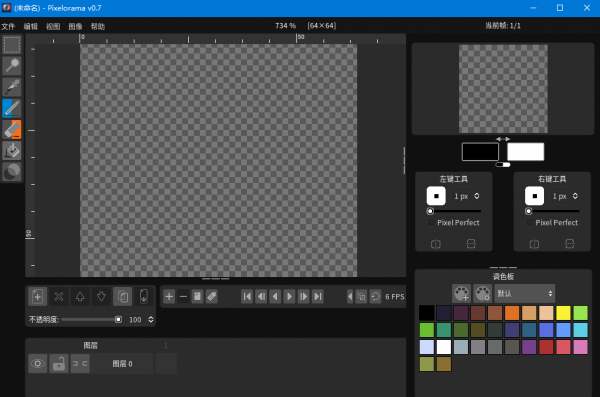Reset colors to default

(503, 165)
